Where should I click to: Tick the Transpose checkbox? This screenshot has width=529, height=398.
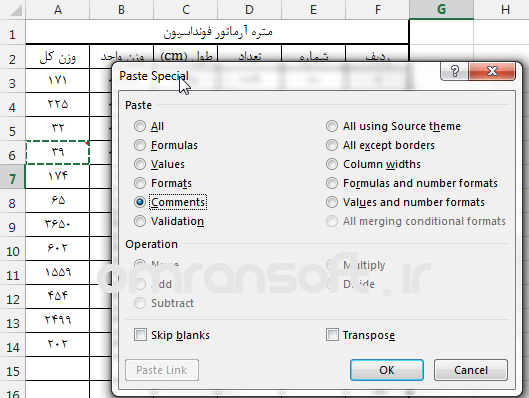tap(332, 335)
